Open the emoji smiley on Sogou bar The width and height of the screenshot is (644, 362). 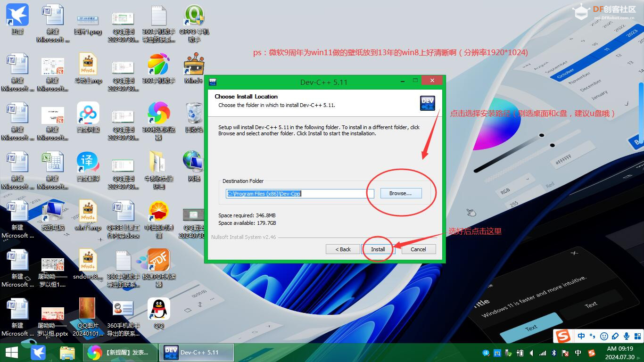pyautogui.click(x=604, y=336)
